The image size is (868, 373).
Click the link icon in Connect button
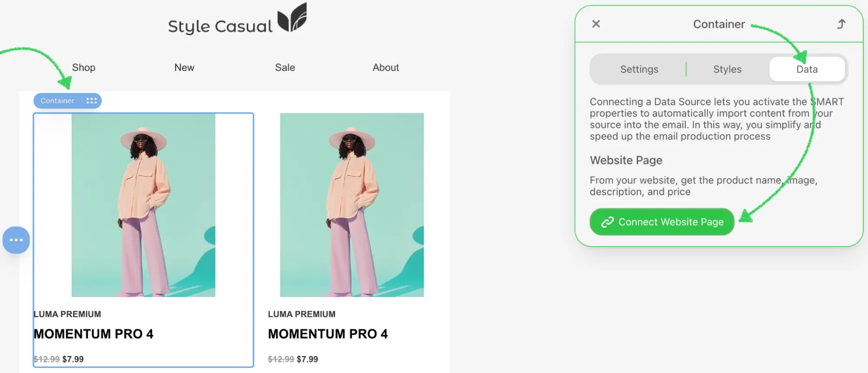click(x=607, y=222)
